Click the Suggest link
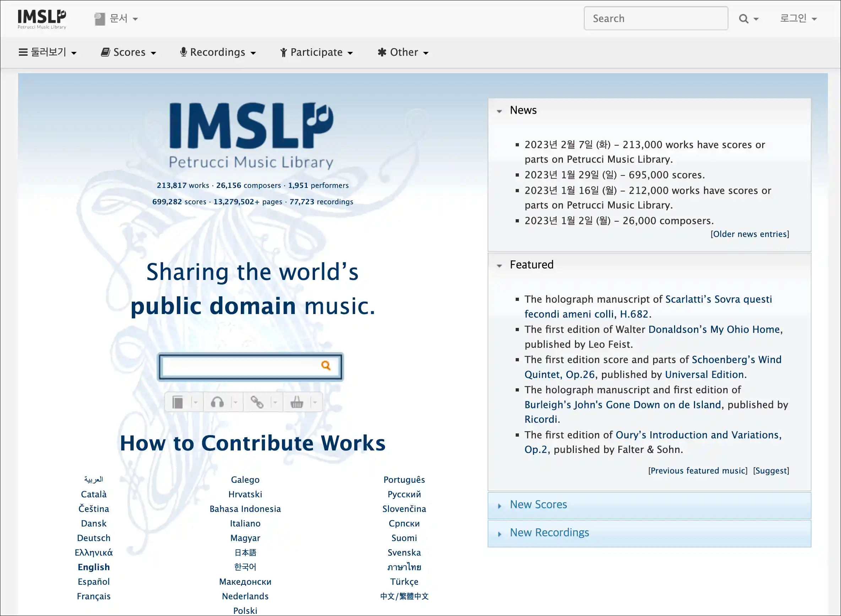The image size is (841, 616). click(x=771, y=471)
